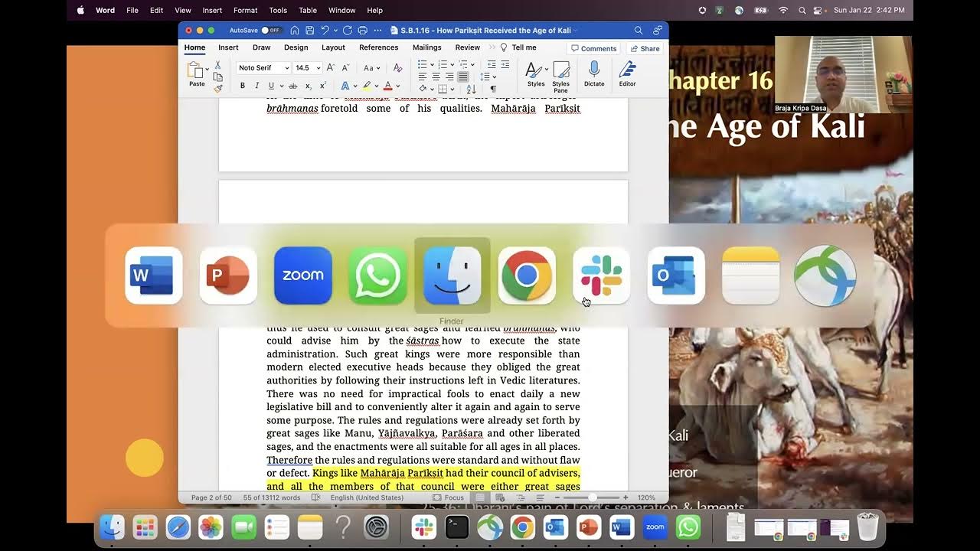Click the Undo arrow in Word
Viewport: 980px width, 551px height.
tap(325, 31)
